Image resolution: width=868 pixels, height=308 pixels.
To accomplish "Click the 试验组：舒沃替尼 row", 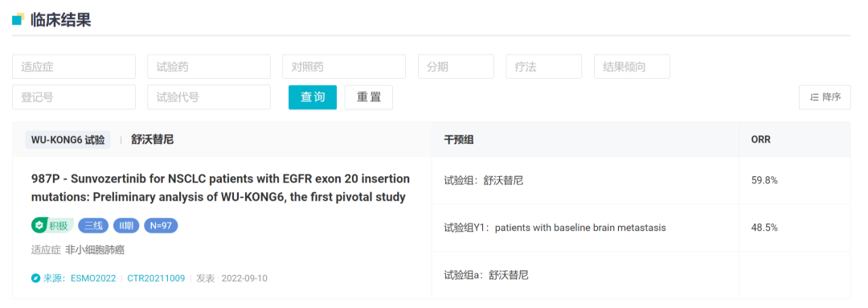I will (586, 181).
